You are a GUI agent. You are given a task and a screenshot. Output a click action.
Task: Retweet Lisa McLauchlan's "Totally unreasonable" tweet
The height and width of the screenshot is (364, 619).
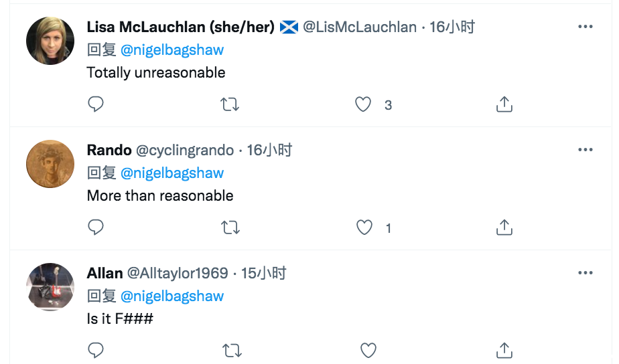(x=230, y=104)
